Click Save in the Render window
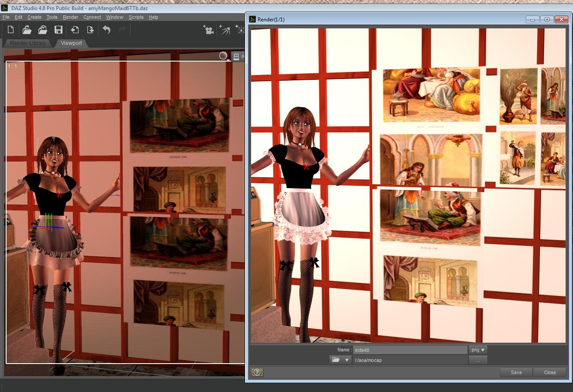This screenshot has height=392, width=573. [x=516, y=372]
